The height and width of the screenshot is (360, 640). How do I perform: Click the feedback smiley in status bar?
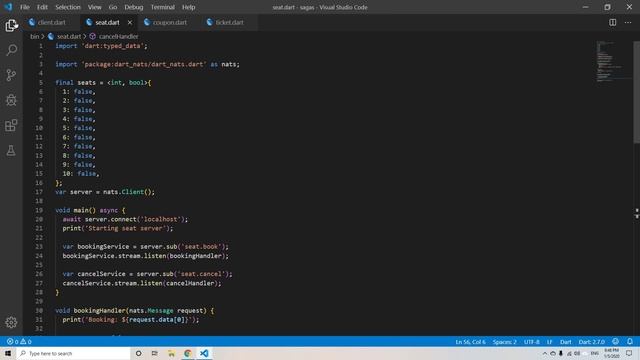coord(616,342)
